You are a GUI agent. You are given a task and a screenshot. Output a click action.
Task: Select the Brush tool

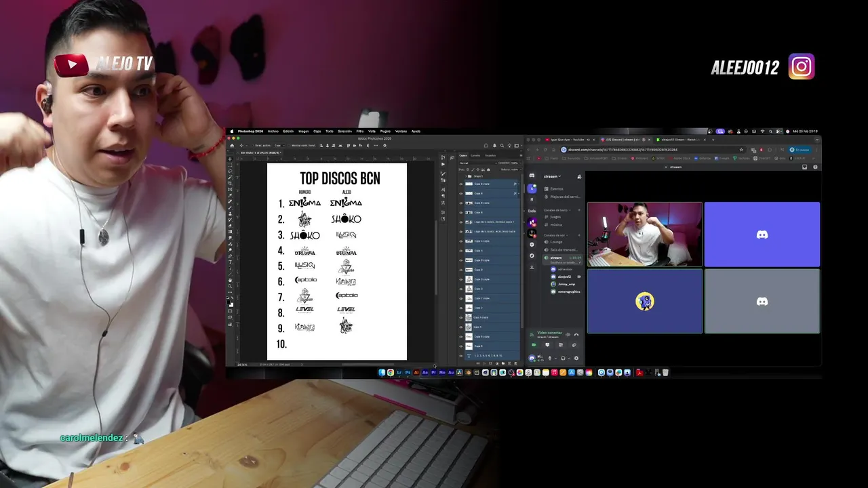pos(230,207)
